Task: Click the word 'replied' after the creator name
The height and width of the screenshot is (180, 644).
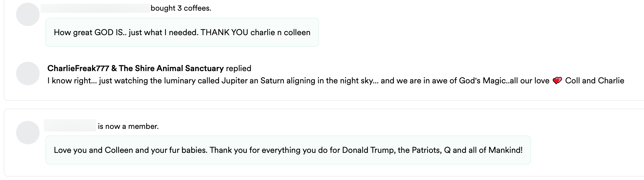Action: tap(238, 68)
